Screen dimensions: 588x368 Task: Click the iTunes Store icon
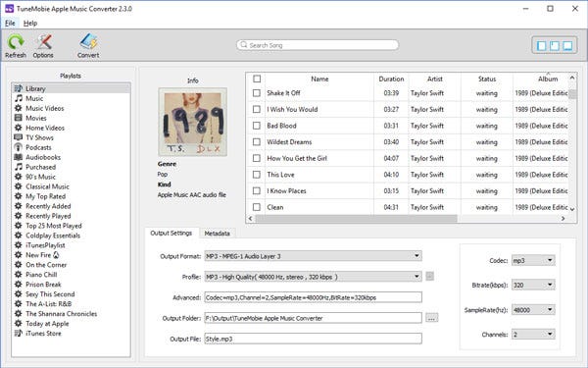(18, 333)
